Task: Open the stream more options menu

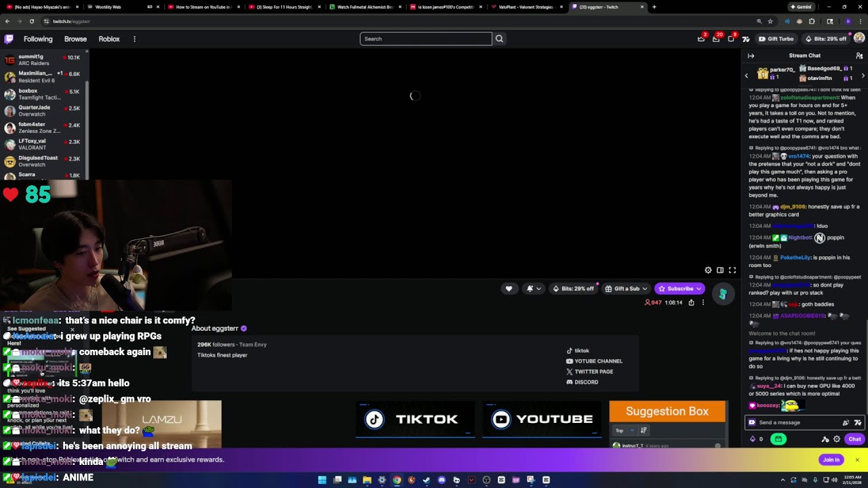Action: 703,302
